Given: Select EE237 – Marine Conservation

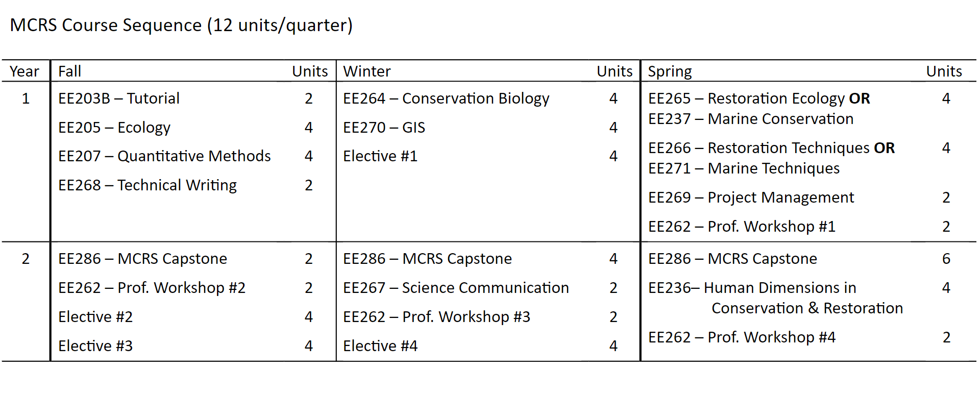Looking at the screenshot, I should 751,119.
